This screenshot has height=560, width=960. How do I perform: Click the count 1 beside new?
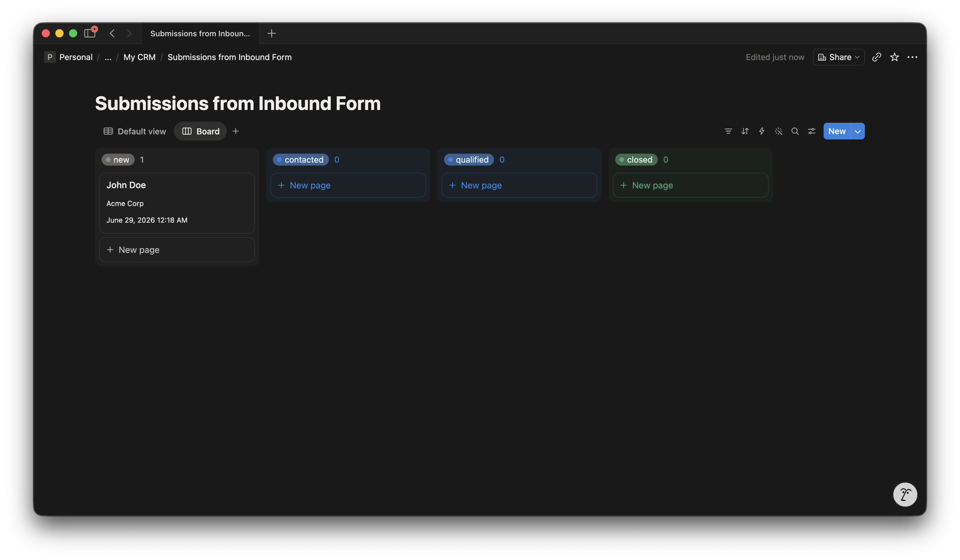click(142, 160)
